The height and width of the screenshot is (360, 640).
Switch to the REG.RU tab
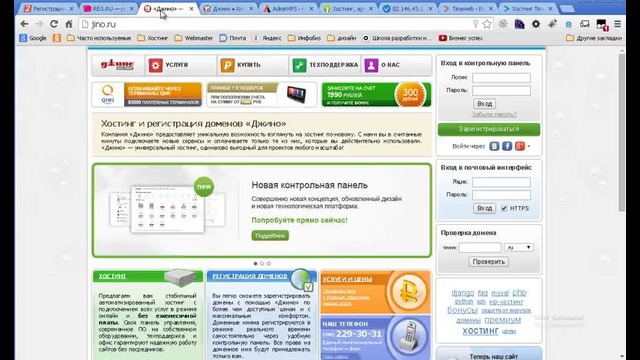click(x=108, y=9)
